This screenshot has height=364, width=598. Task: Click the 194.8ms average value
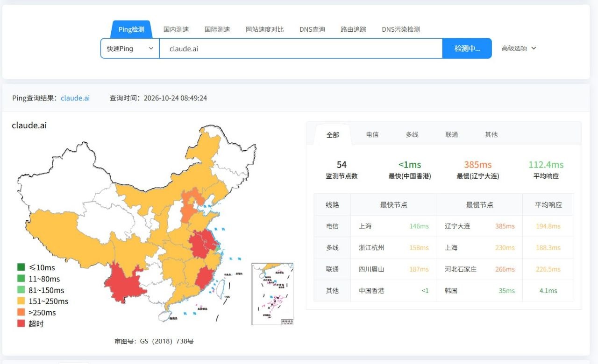[x=548, y=226]
